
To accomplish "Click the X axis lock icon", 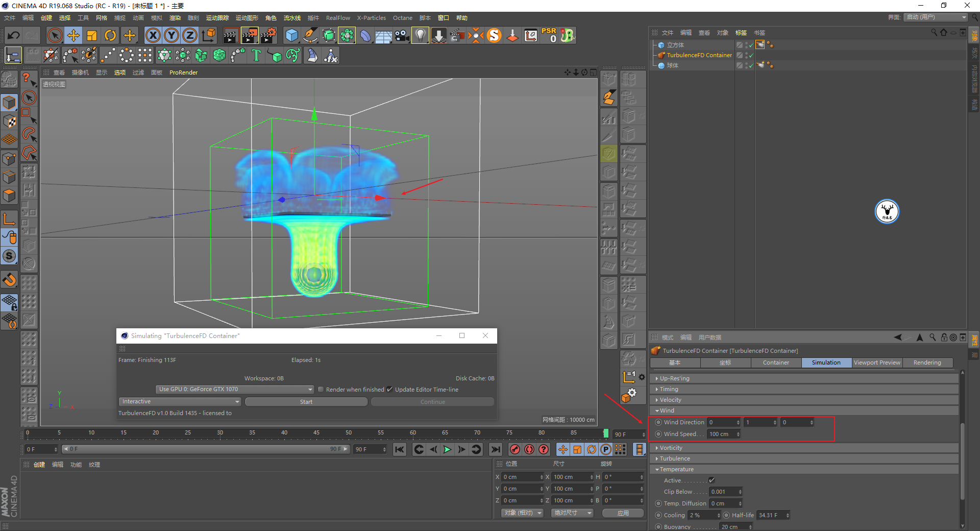I will [153, 35].
